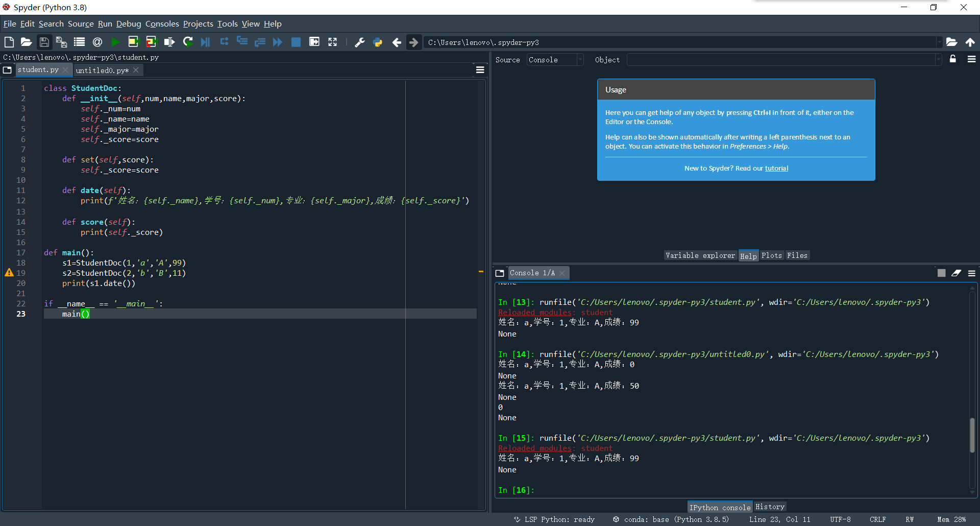980x526 pixels.
Task: Expand the Source Console dropdown
Action: pyautogui.click(x=580, y=60)
